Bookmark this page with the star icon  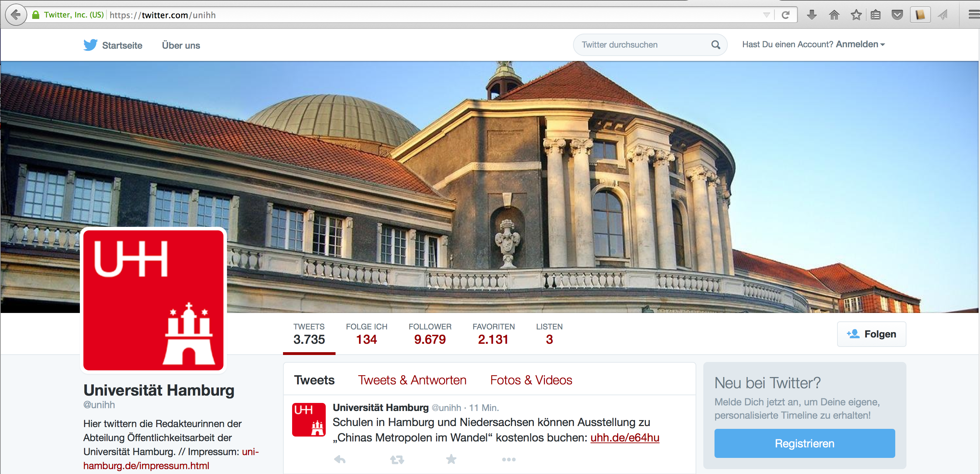856,15
